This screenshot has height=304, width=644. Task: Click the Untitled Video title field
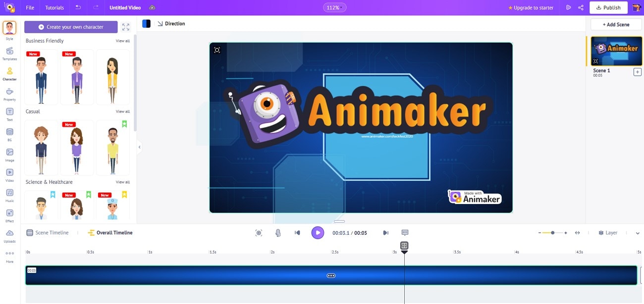point(125,7)
